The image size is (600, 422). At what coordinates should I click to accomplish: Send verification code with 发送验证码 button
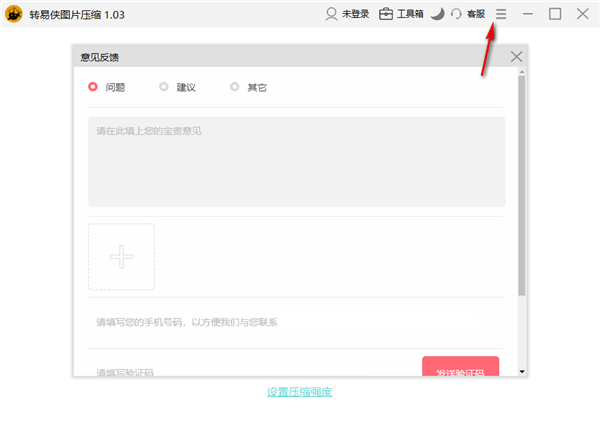coord(461,367)
